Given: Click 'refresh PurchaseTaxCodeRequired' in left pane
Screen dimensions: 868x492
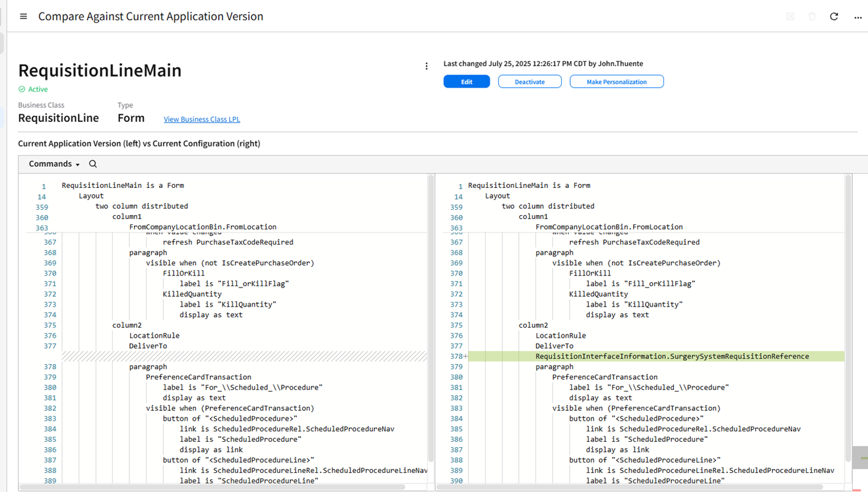Looking at the screenshot, I should tap(228, 242).
